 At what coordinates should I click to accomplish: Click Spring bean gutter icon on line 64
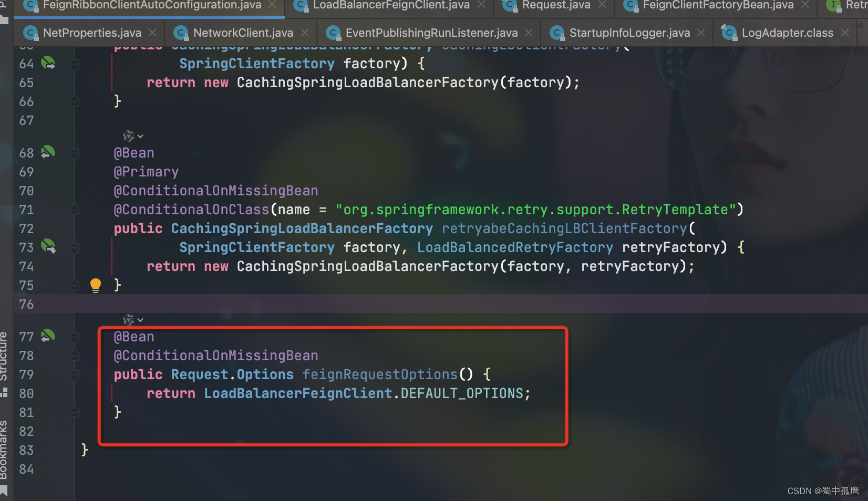(x=48, y=63)
